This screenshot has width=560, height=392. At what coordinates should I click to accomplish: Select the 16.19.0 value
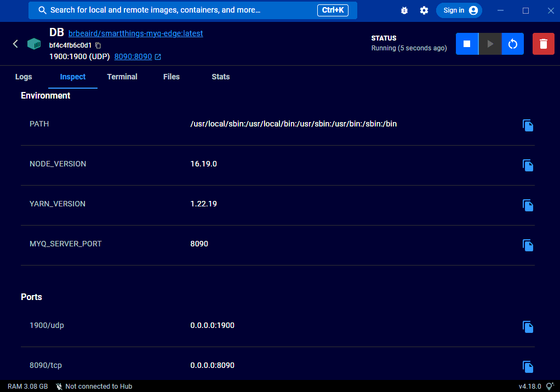pyautogui.click(x=204, y=164)
